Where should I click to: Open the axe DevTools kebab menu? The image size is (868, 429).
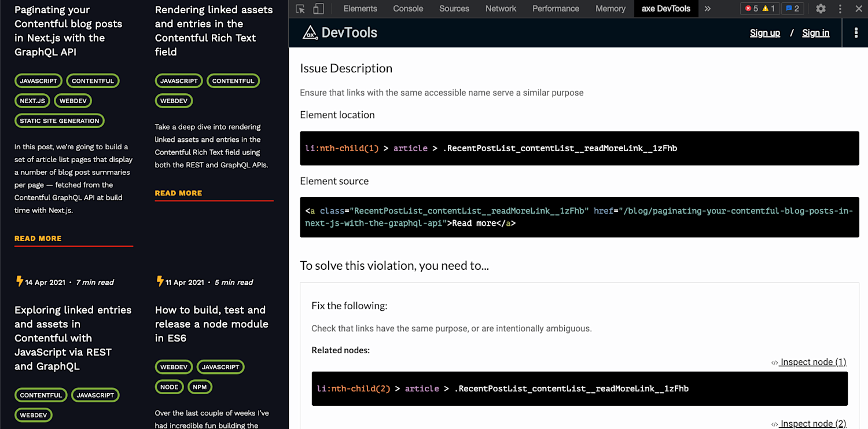pyautogui.click(x=855, y=32)
